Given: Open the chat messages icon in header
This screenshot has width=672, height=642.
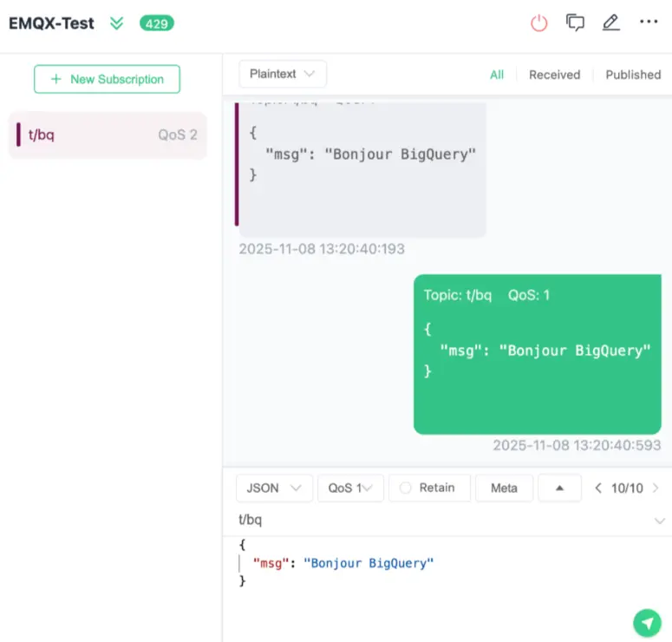Looking at the screenshot, I should pos(575,23).
